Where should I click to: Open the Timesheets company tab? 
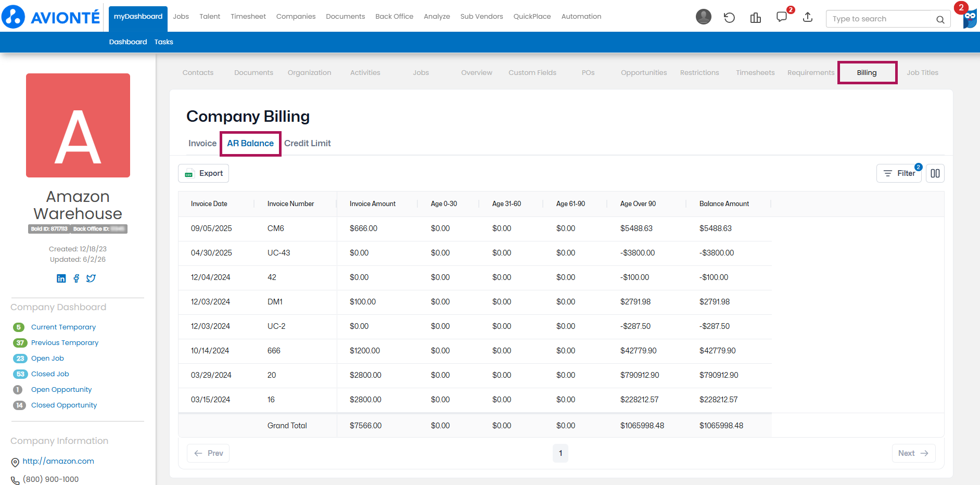[755, 73]
